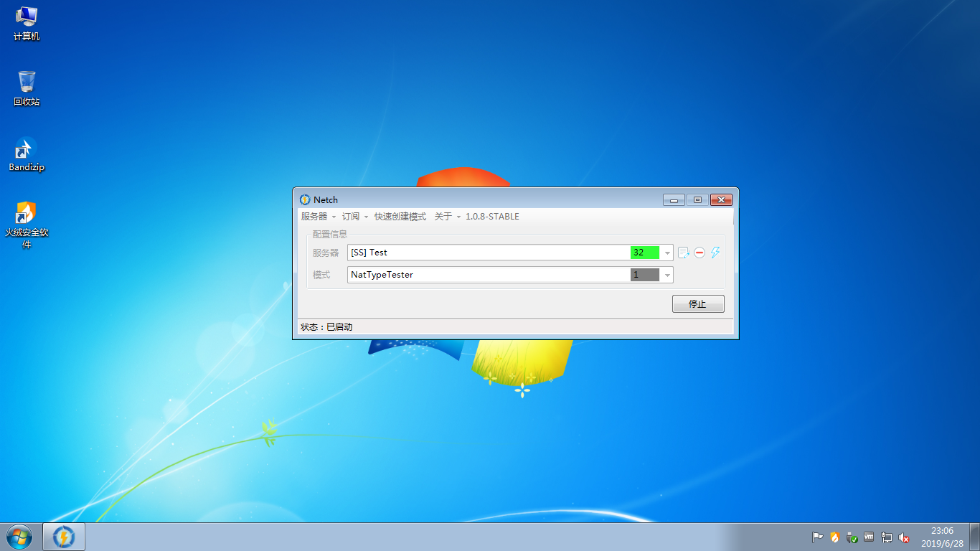Screen dimensions: 980x551
Task: Select the Bandizip desktop shortcut
Action: pos(27,154)
